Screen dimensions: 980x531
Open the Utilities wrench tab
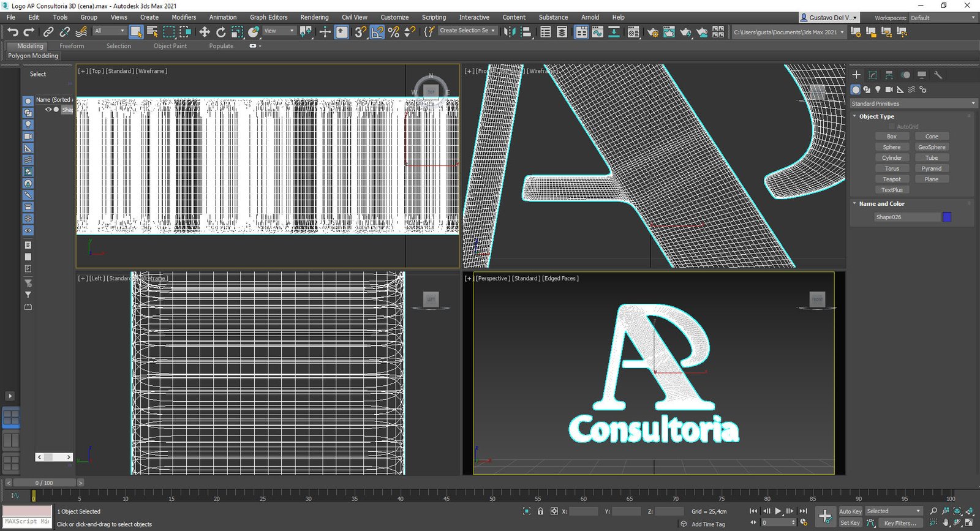pos(938,75)
